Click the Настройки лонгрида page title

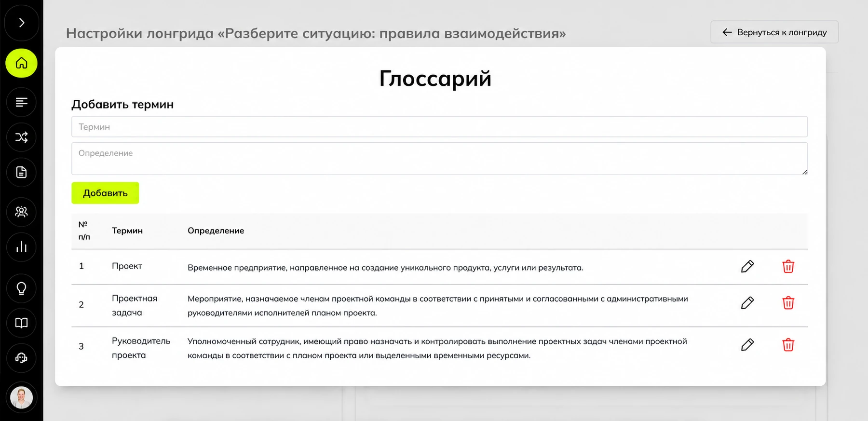(x=316, y=33)
